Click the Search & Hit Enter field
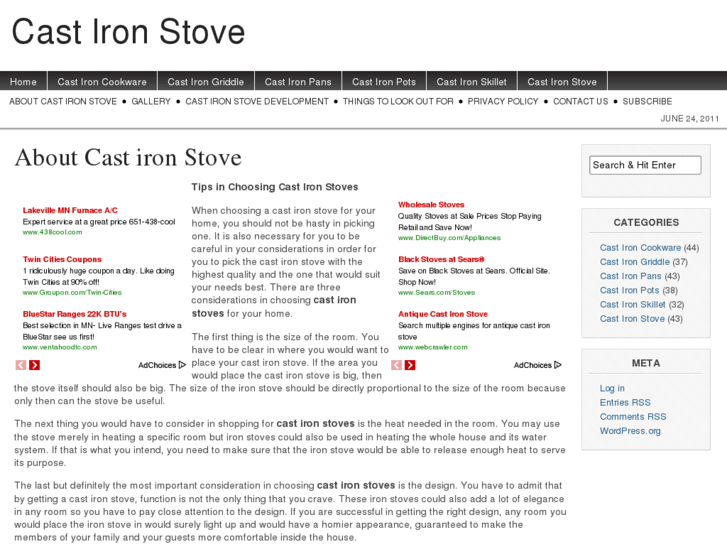Screen dimensions: 727x545 pyautogui.click(x=645, y=165)
